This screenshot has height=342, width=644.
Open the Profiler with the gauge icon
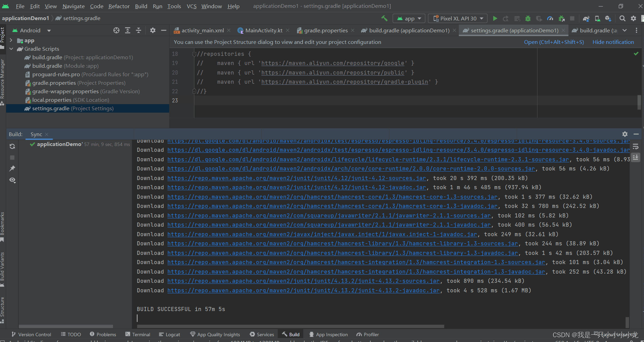[550, 18]
